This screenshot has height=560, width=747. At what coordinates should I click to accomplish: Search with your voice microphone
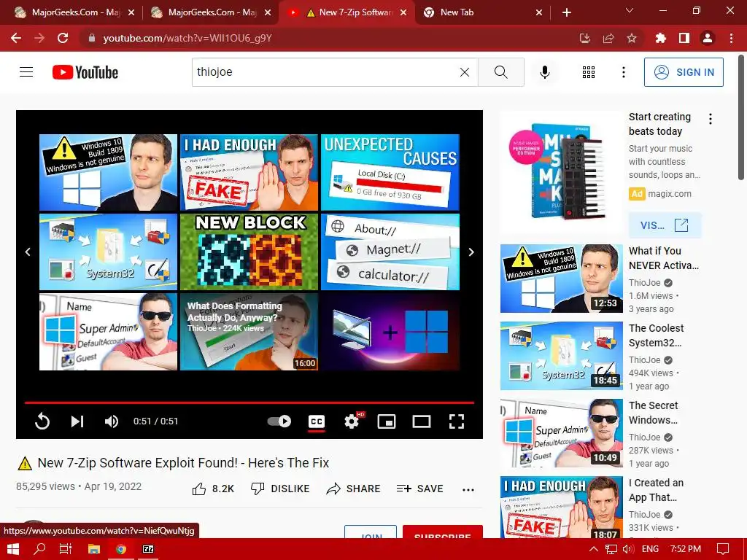(544, 72)
